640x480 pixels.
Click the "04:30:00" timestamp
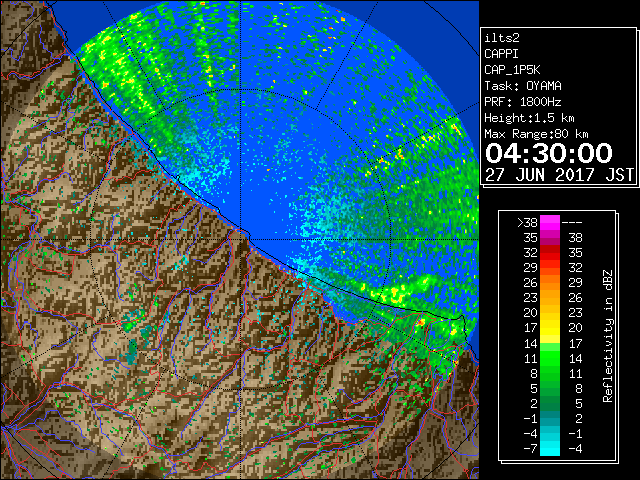point(549,153)
